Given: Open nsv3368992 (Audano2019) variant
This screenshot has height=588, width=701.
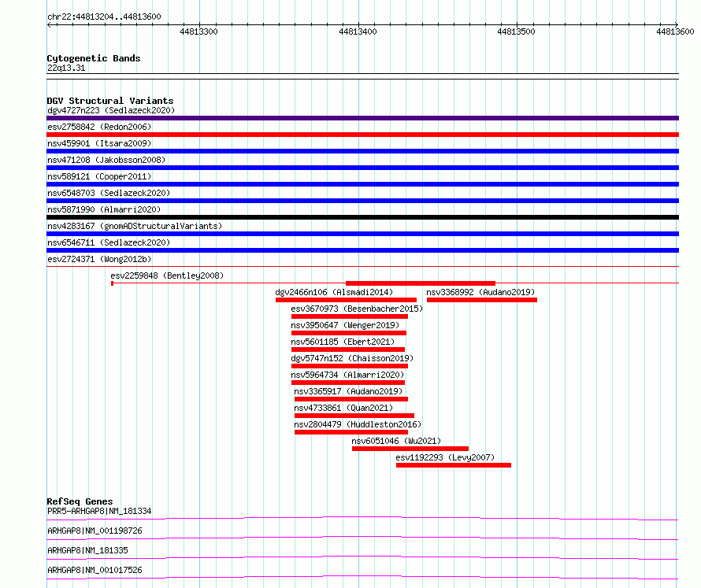Looking at the screenshot, I should (480, 292).
